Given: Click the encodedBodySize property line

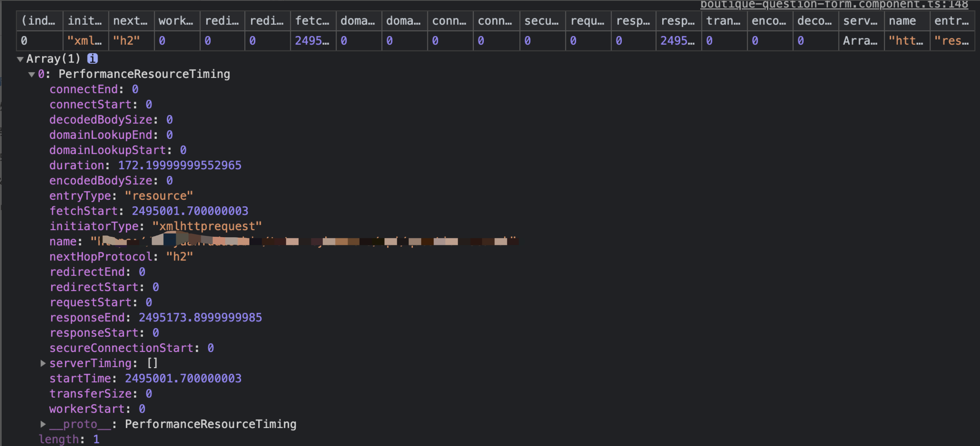Looking at the screenshot, I should [111, 180].
